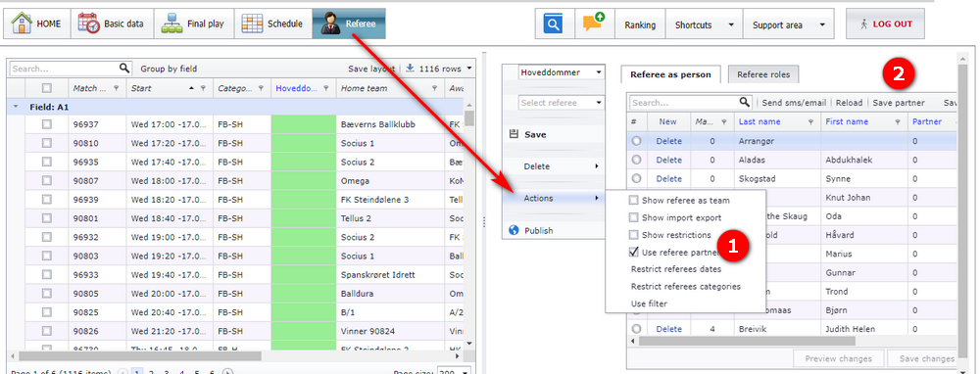The width and height of the screenshot is (980, 374).
Task: Choose Restrict referees dates
Action: [x=675, y=269]
